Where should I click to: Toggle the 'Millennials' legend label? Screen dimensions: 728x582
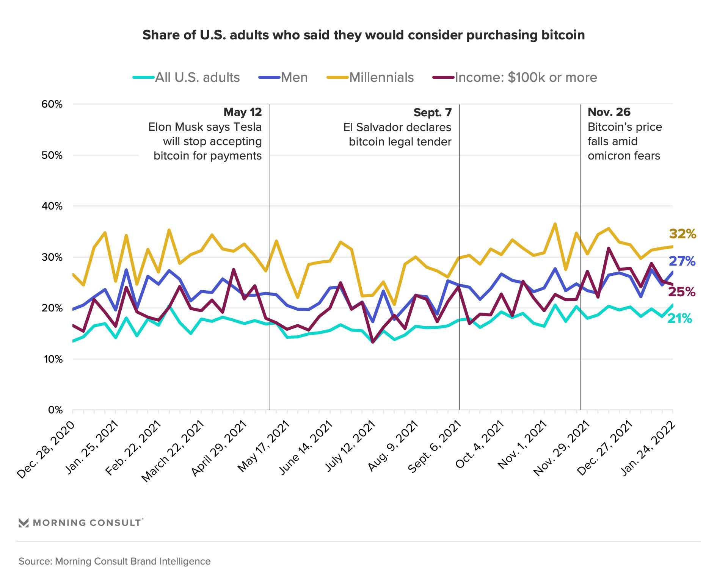pos(381,77)
